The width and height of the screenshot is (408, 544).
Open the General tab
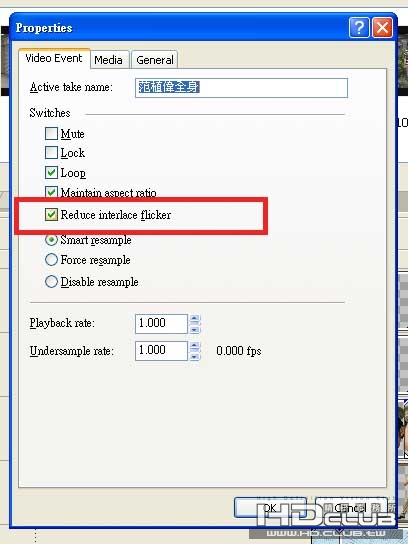[155, 60]
